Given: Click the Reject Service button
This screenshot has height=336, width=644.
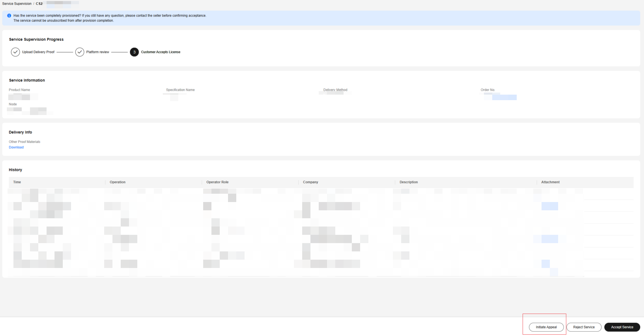Looking at the screenshot, I should pyautogui.click(x=584, y=327).
